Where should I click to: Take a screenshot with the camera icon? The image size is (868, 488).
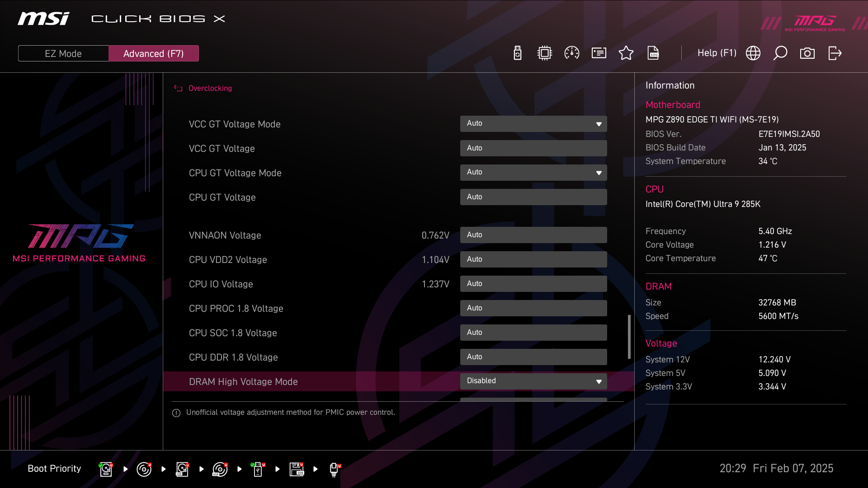point(807,53)
